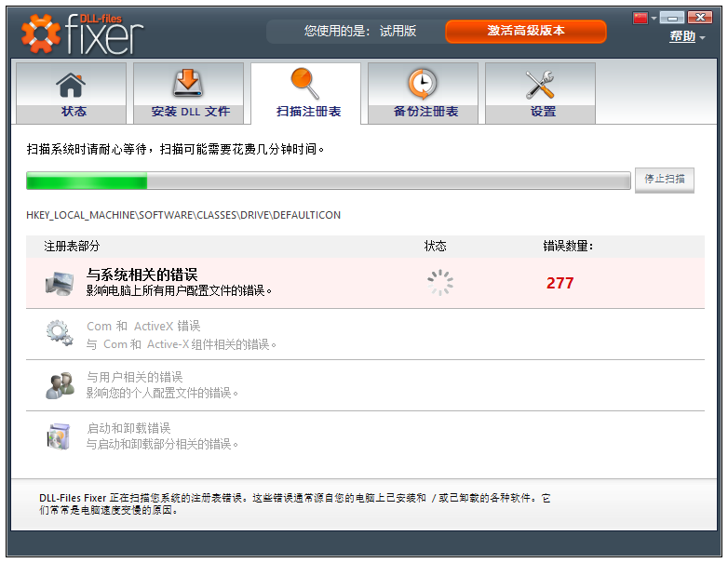
Task: Select the Com 和 ActiveX 错误 row title
Action: click(x=143, y=326)
